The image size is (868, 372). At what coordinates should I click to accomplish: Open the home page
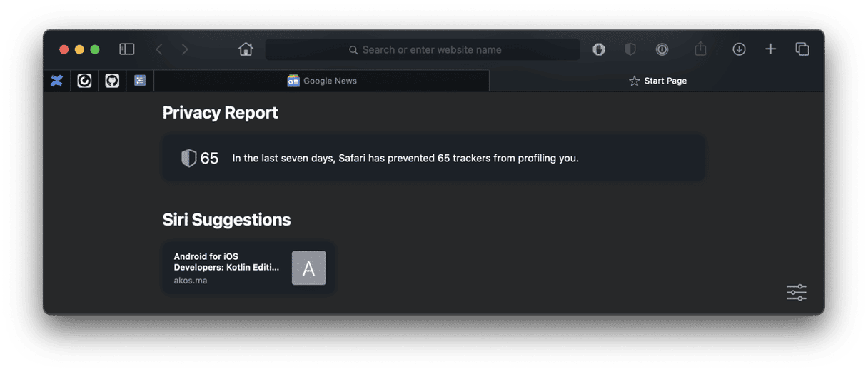(246, 49)
